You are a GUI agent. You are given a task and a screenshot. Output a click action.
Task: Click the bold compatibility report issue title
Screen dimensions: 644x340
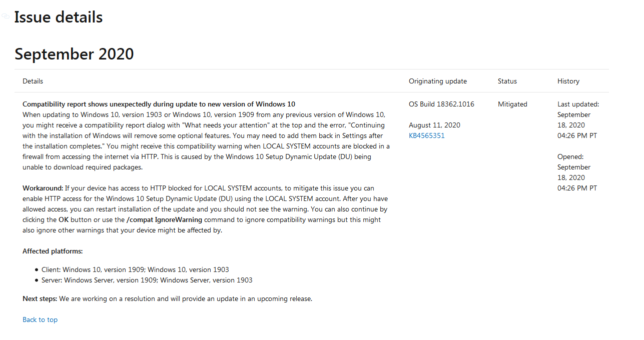click(159, 104)
